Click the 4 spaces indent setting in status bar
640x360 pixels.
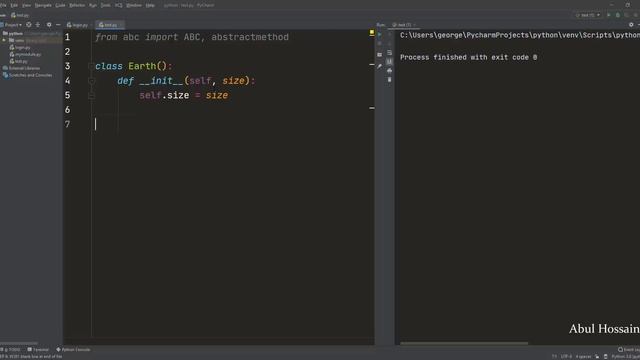coord(583,357)
